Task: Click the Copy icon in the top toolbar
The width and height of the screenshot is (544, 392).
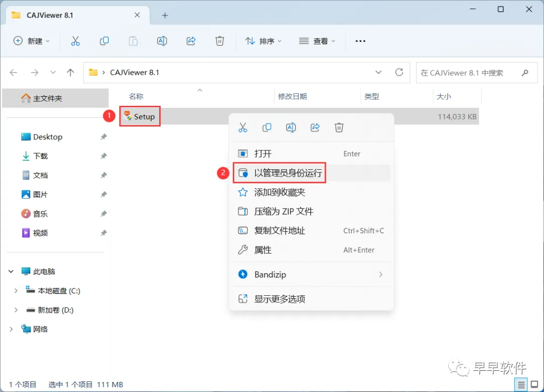Action: [x=104, y=41]
